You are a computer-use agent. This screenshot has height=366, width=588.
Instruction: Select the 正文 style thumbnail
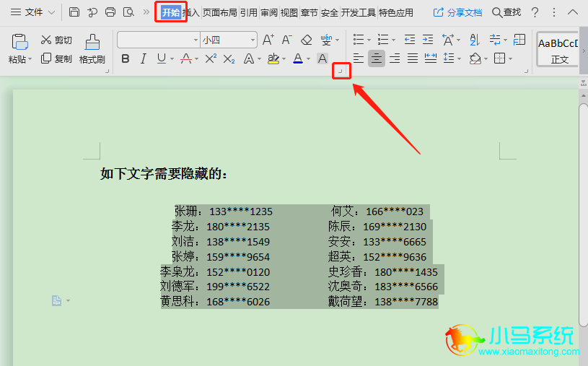tap(558, 50)
